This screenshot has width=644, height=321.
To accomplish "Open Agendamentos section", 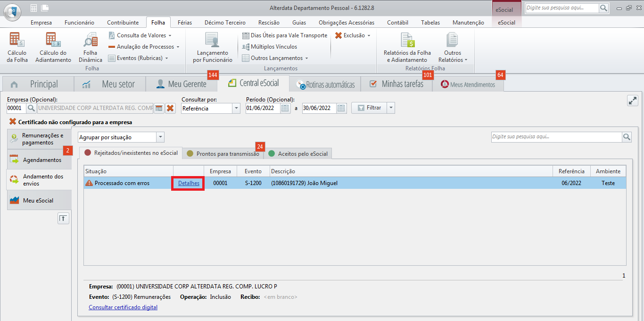I will click(x=39, y=160).
